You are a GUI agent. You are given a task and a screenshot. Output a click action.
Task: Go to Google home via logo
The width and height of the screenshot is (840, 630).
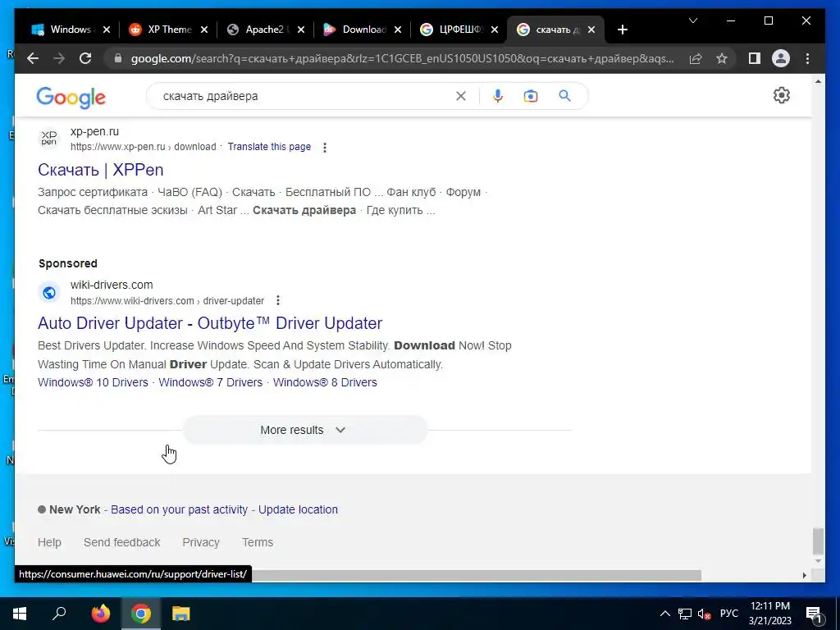click(x=71, y=98)
